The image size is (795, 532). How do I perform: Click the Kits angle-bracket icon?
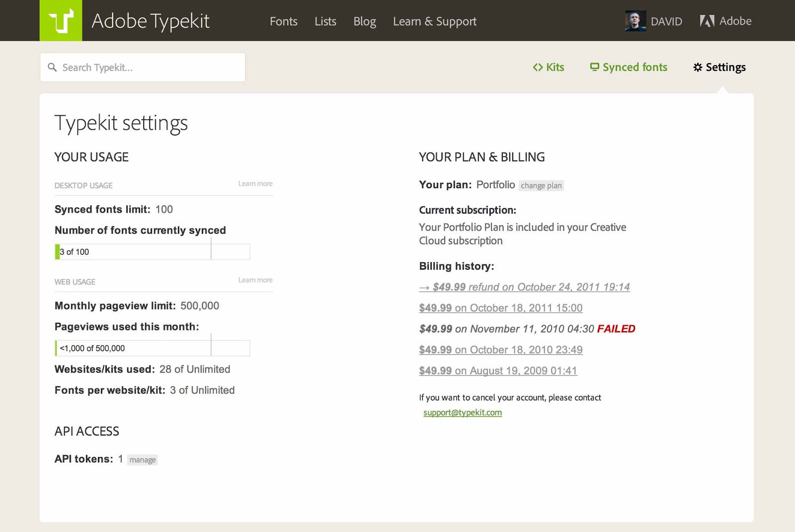[538, 67]
